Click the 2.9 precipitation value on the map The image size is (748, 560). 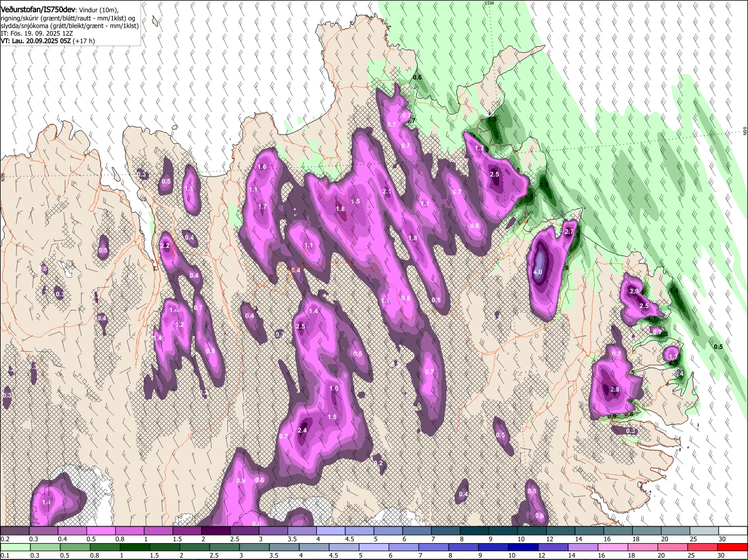[x=634, y=291]
